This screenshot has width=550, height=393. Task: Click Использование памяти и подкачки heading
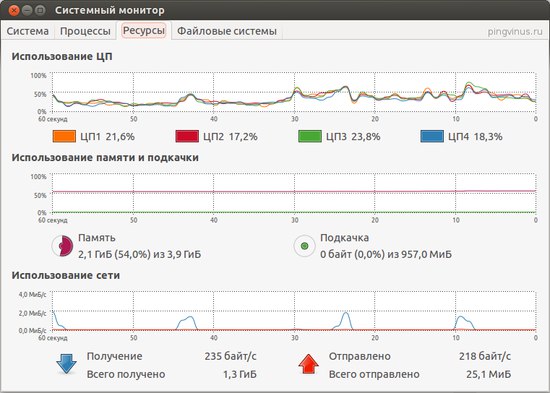coord(105,158)
